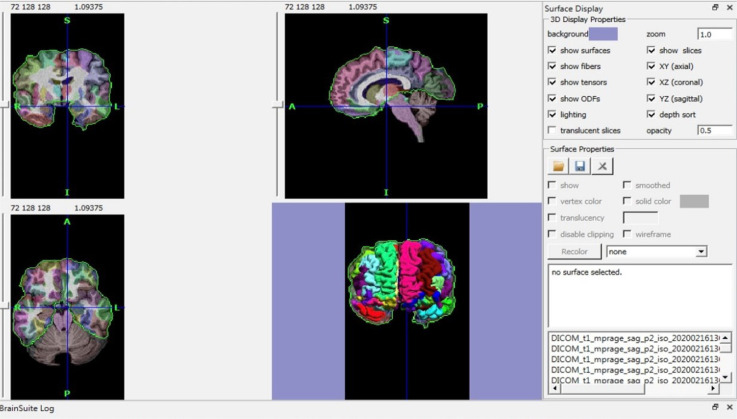The width and height of the screenshot is (737, 419).
Task: Undock the Surface Display panel
Action: click(715, 7)
